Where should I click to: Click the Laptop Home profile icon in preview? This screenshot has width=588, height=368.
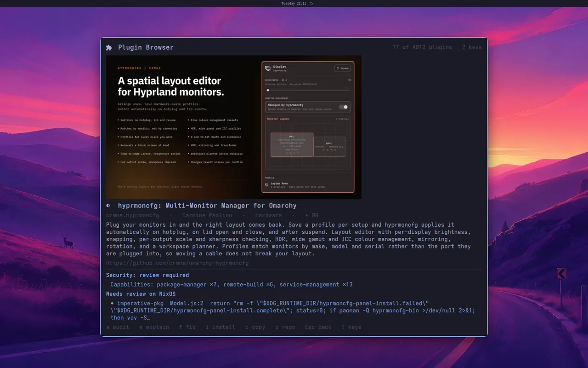pyautogui.click(x=267, y=185)
